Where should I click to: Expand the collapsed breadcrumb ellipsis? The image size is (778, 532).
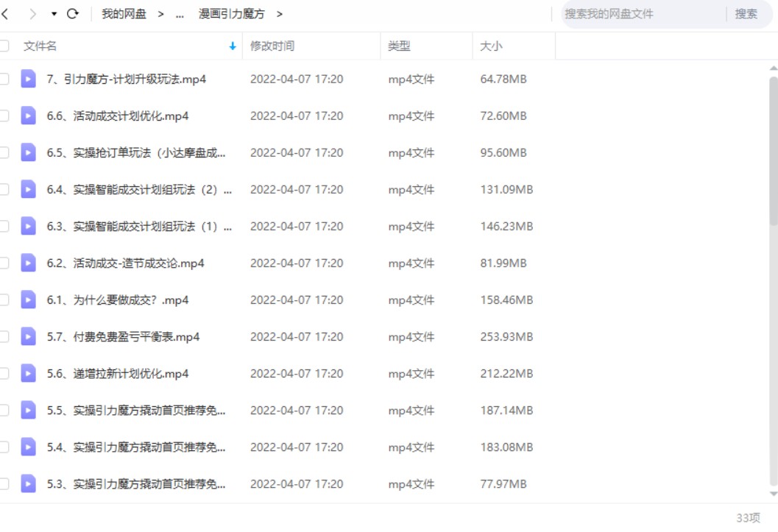pyautogui.click(x=180, y=15)
